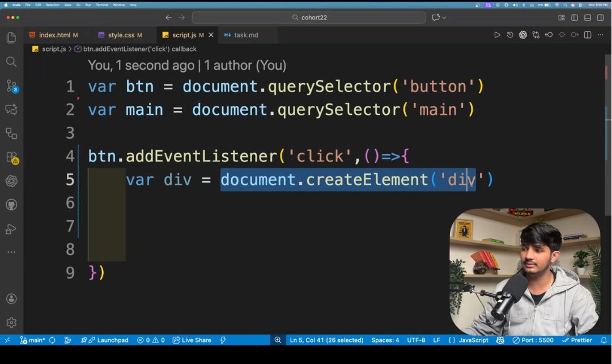Open the Apple menu
612x364 pixels.
click(x=6, y=5)
